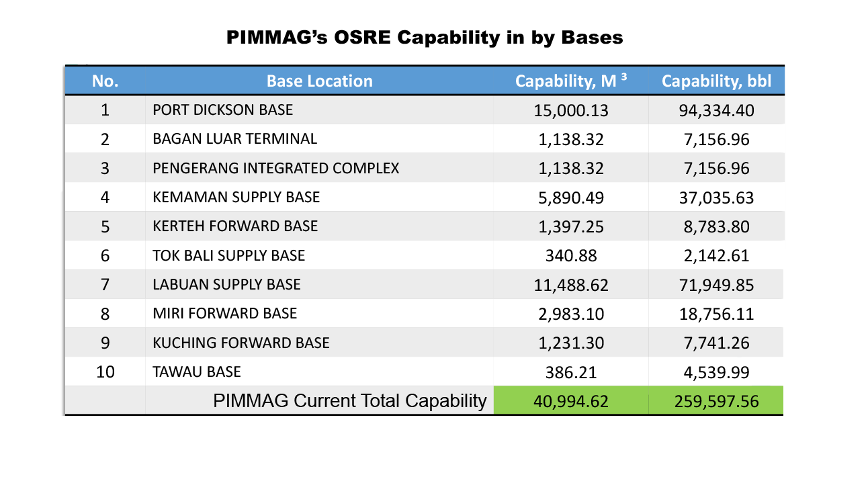The image size is (868, 481).
Task: Select the 'Capability, M³' column header
Action: coord(571,81)
